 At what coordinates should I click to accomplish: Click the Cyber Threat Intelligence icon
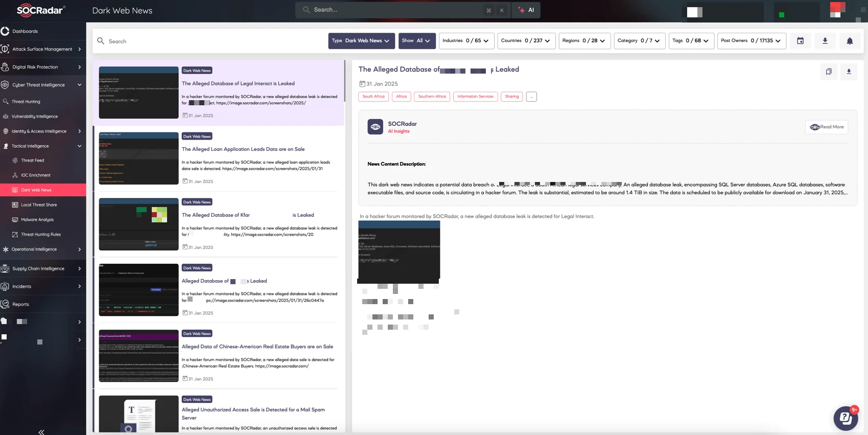pyautogui.click(x=5, y=85)
